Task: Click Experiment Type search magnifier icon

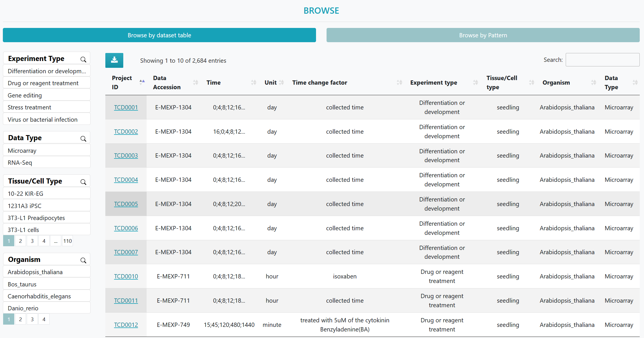Action: 83,59
